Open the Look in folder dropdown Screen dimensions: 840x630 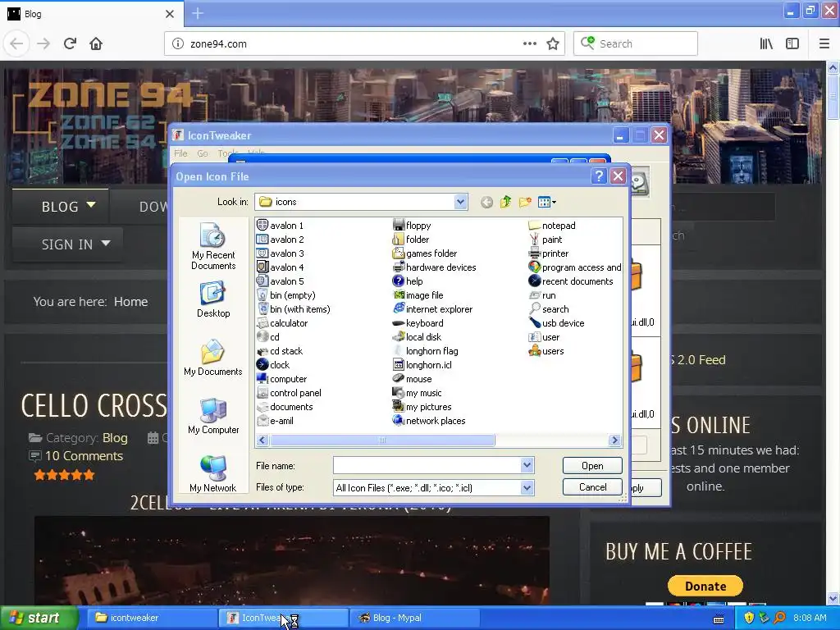(460, 202)
